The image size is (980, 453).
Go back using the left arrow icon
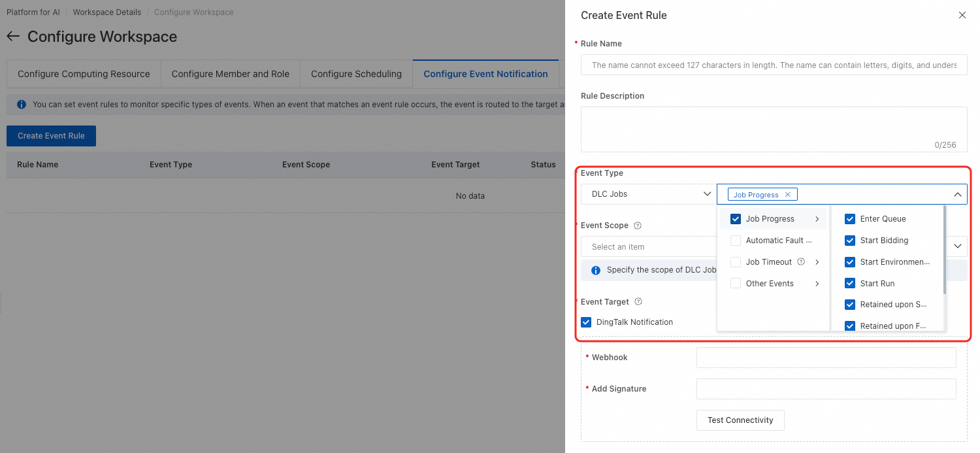tap(13, 37)
